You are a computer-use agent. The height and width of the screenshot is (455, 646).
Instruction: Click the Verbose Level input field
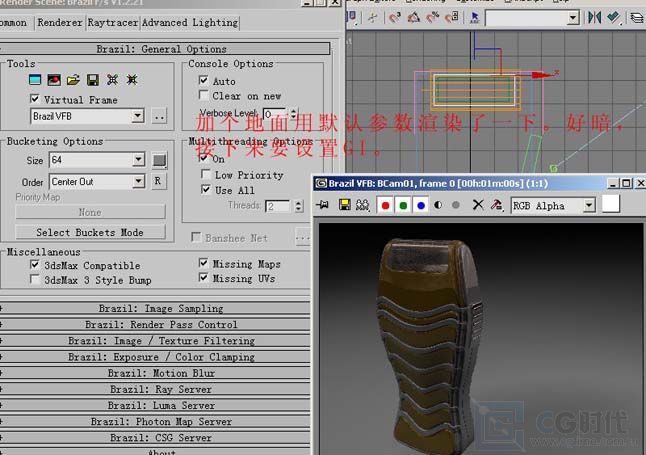pos(275,114)
